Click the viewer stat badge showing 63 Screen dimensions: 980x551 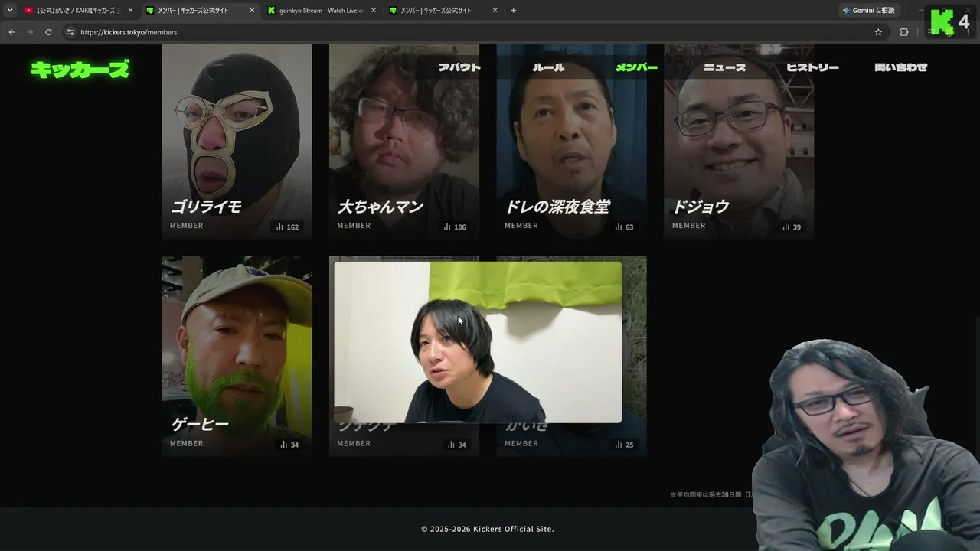tap(624, 227)
